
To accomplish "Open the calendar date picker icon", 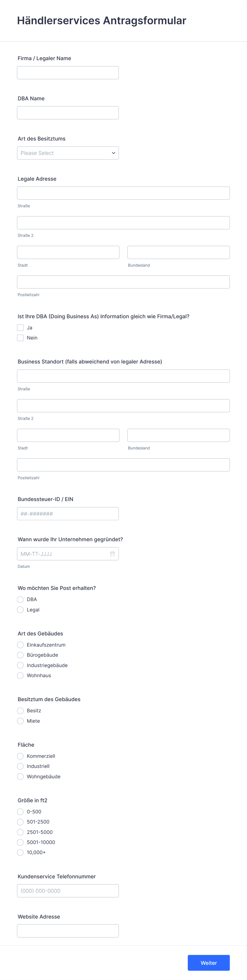I will (x=113, y=553).
